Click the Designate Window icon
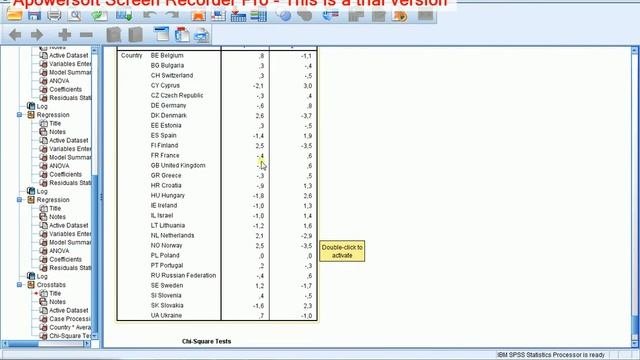The image size is (640, 360). [426, 16]
